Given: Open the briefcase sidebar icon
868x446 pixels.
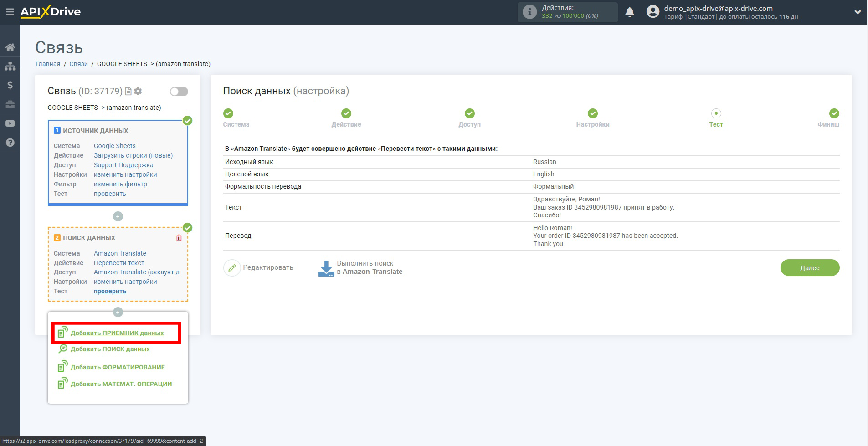Looking at the screenshot, I should (10, 104).
